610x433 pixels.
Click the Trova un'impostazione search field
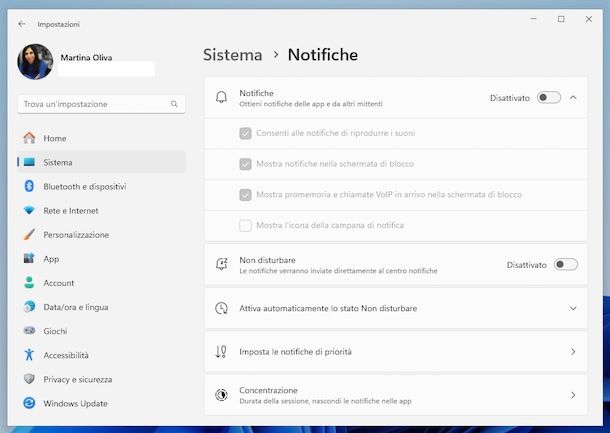[95, 104]
